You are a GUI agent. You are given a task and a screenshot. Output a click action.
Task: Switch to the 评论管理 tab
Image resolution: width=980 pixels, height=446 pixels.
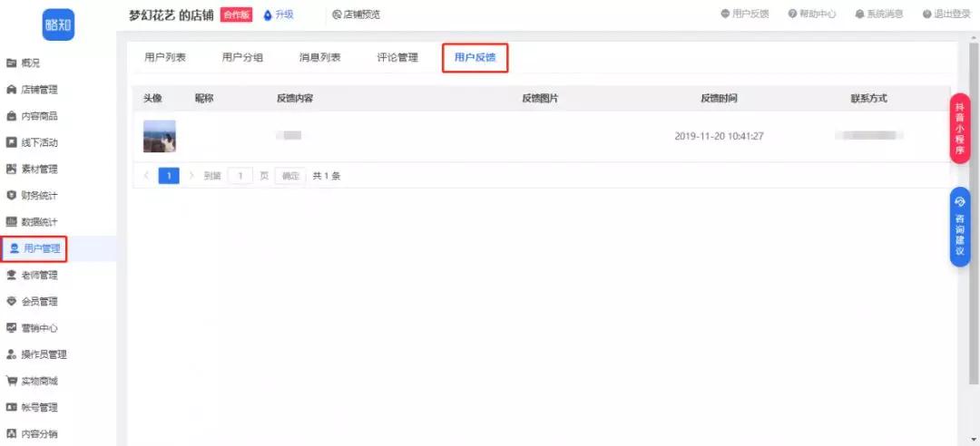pyautogui.click(x=397, y=57)
